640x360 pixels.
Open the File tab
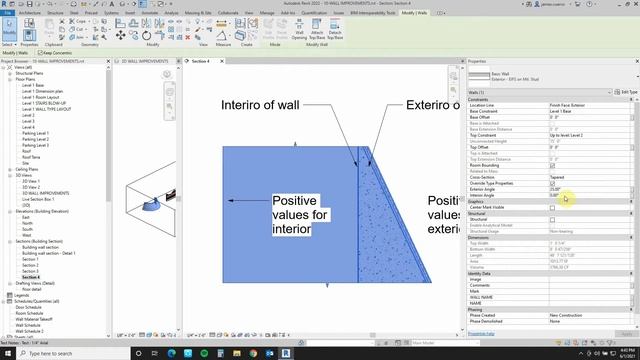[7, 13]
